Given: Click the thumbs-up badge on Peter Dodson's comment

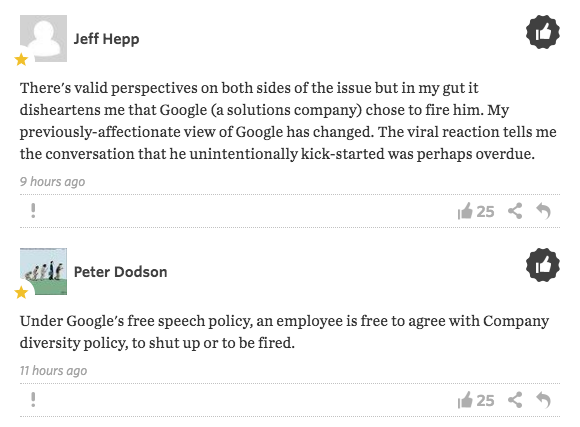Looking at the screenshot, I should point(543,265).
